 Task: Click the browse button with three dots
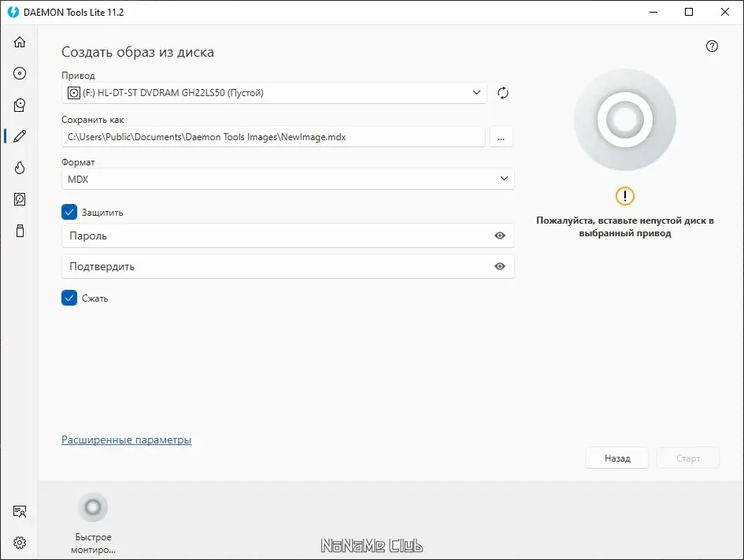tap(501, 137)
